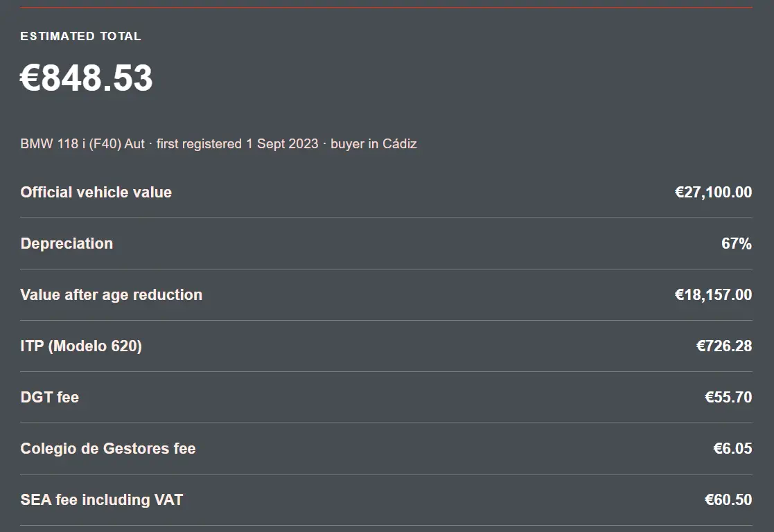Click the Official vehicle value label
Screen dimensions: 774x532
[x=96, y=192]
